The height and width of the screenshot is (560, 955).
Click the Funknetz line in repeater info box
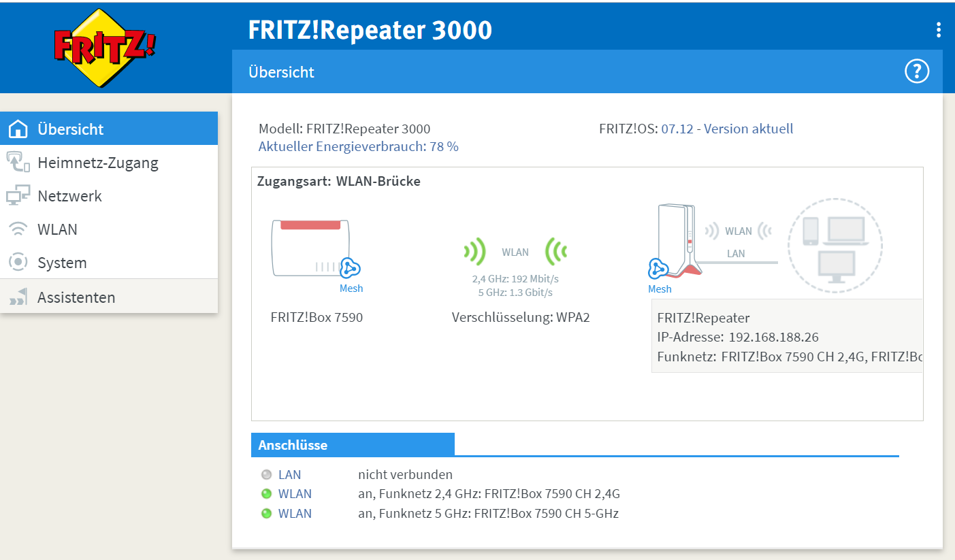pyautogui.click(x=790, y=357)
